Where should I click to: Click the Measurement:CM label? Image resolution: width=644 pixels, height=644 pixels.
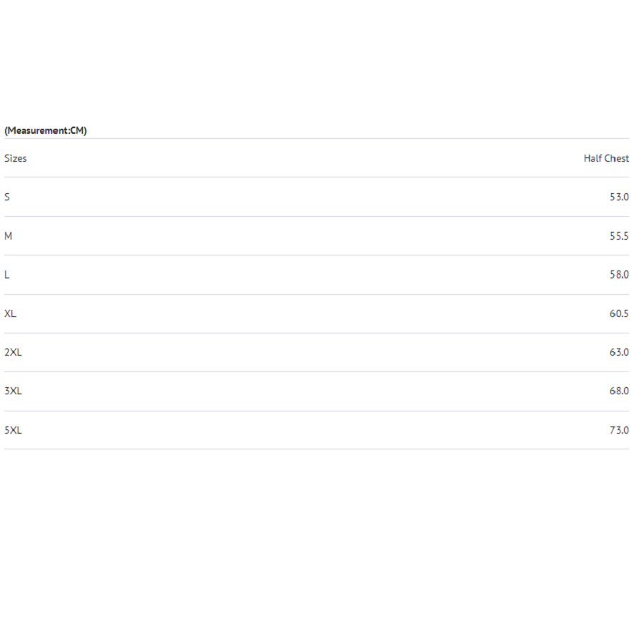(x=46, y=131)
